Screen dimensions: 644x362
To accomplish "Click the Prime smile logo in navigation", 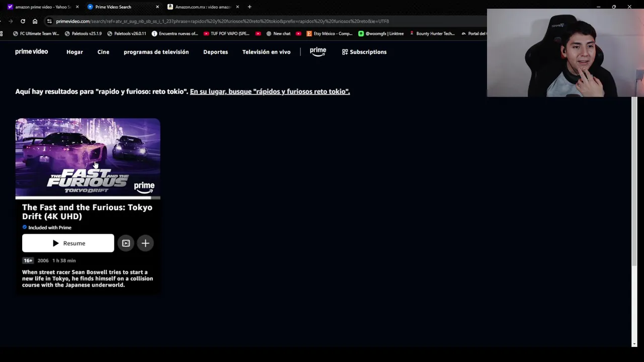I will pyautogui.click(x=318, y=52).
